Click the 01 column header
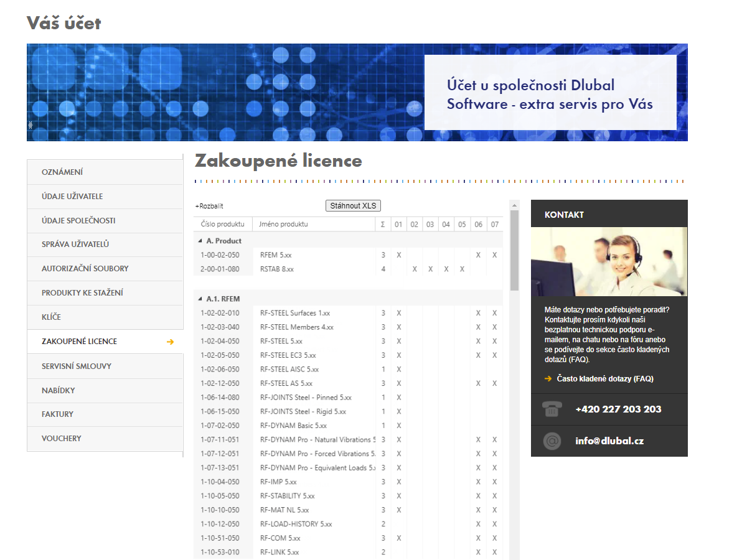 click(398, 224)
